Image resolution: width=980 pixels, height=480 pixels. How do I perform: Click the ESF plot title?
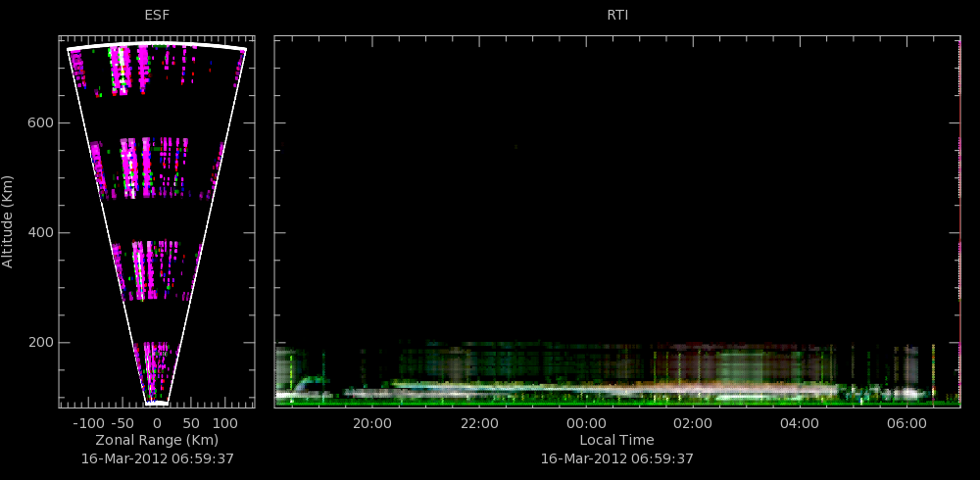(157, 15)
